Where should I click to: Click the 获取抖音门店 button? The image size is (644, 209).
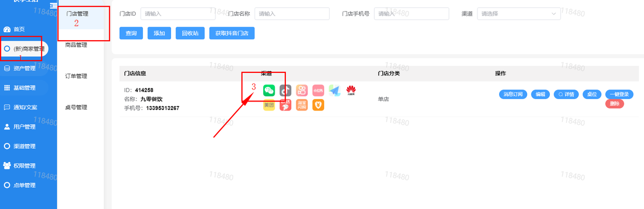click(x=232, y=33)
